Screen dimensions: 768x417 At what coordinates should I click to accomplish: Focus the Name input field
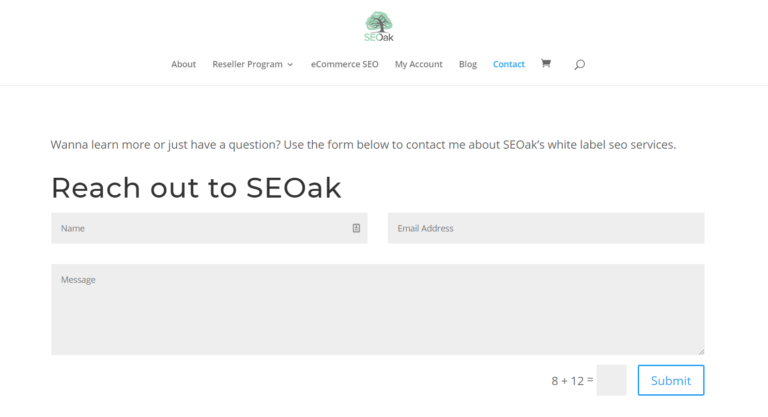[x=200, y=228]
